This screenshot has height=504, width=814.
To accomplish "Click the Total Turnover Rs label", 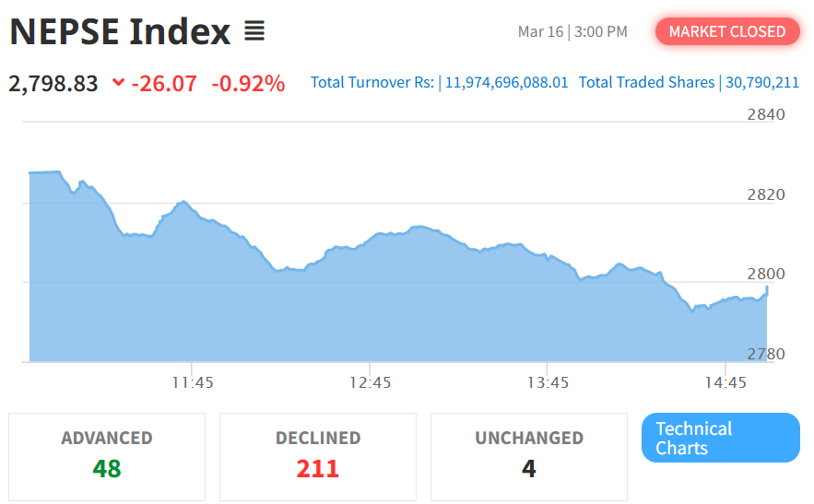I will pos(372,83).
